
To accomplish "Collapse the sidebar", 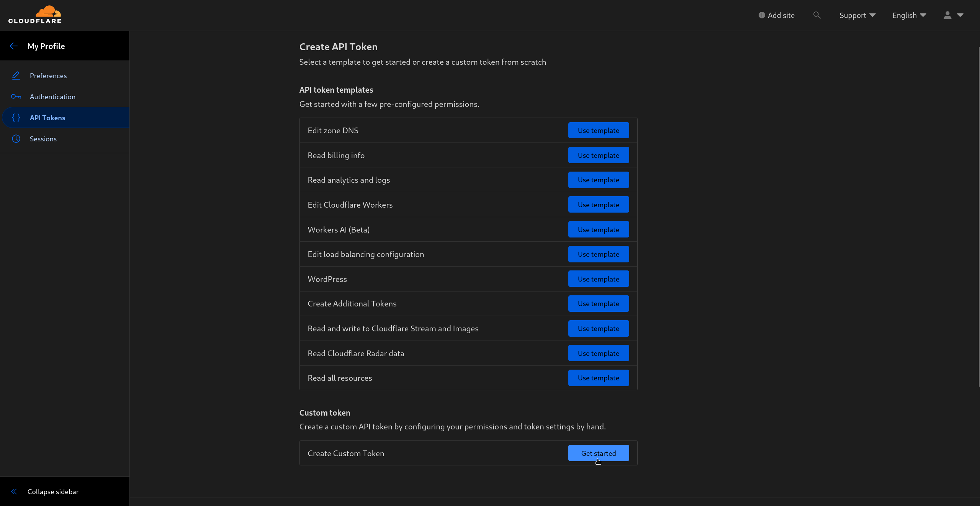I will (x=53, y=491).
